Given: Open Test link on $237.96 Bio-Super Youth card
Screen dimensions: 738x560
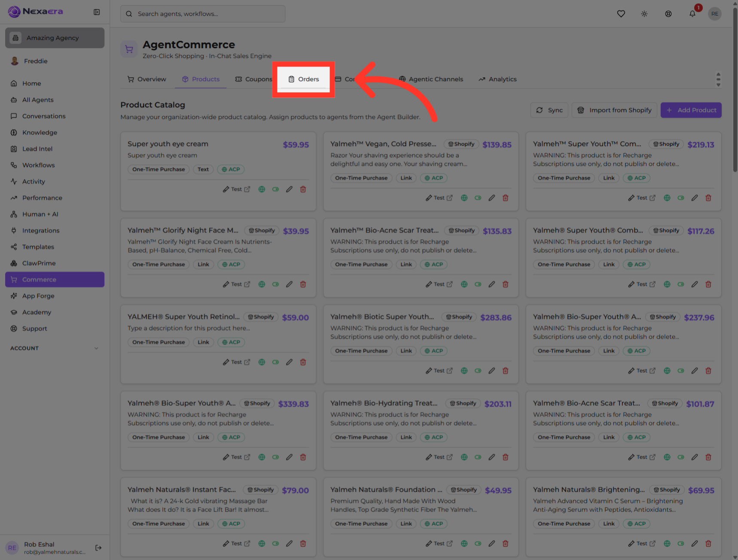Looking at the screenshot, I should point(642,371).
